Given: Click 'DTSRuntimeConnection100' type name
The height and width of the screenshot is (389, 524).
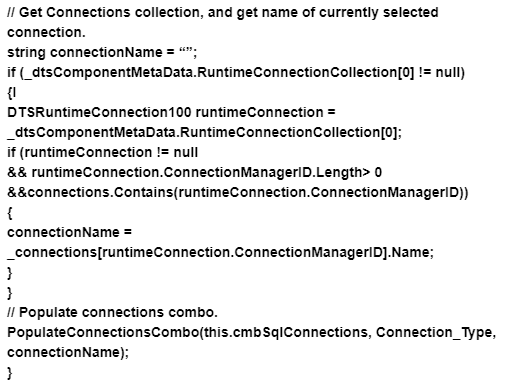Looking at the screenshot, I should tap(99, 112).
